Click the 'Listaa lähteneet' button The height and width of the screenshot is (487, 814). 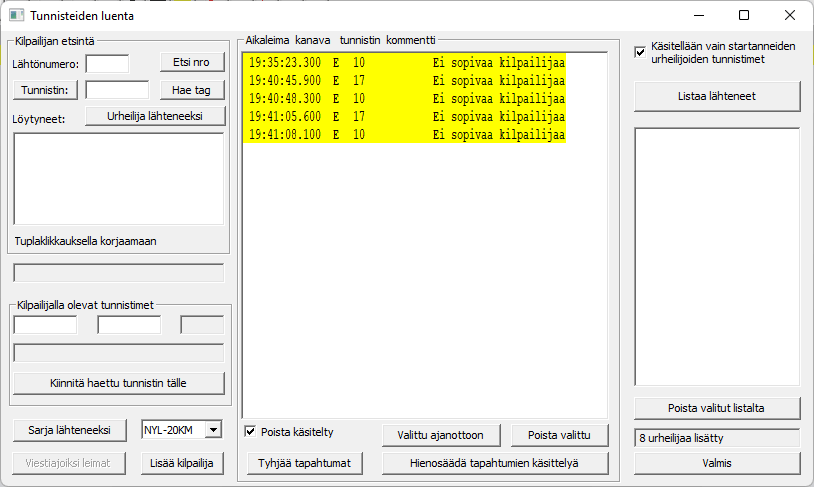(717, 96)
